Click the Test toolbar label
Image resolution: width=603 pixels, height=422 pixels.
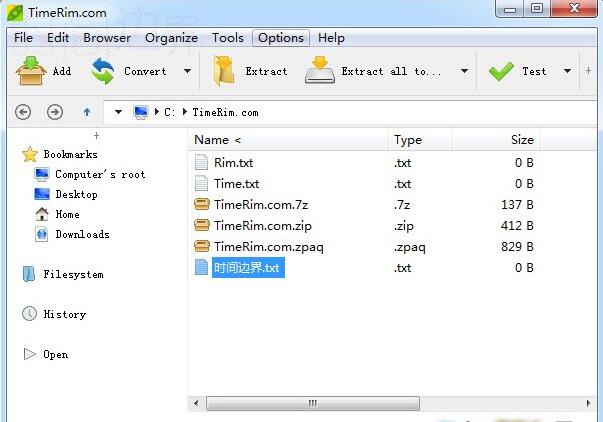[x=534, y=71]
